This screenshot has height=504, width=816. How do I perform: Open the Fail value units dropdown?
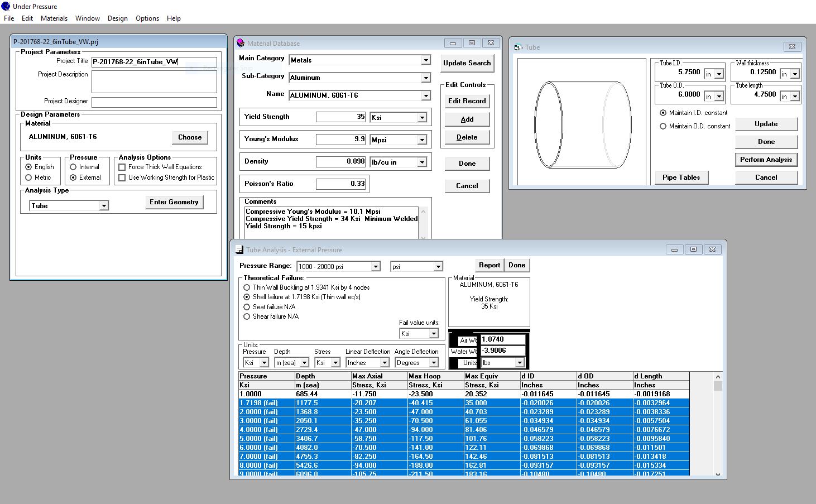[434, 334]
